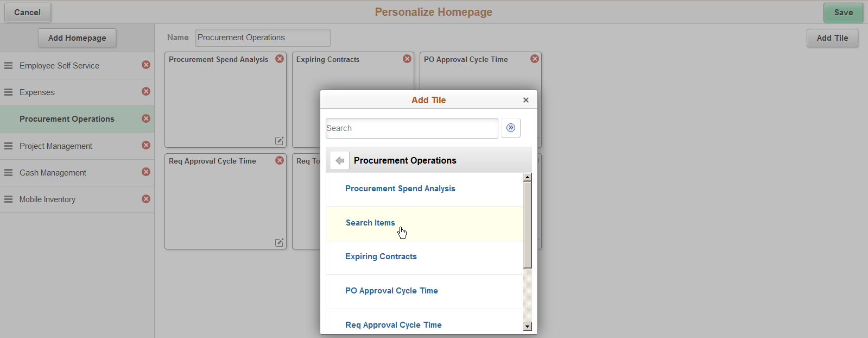The height and width of the screenshot is (338, 868).
Task: Delete the Mobile Inventory homepage
Action: pos(146,199)
